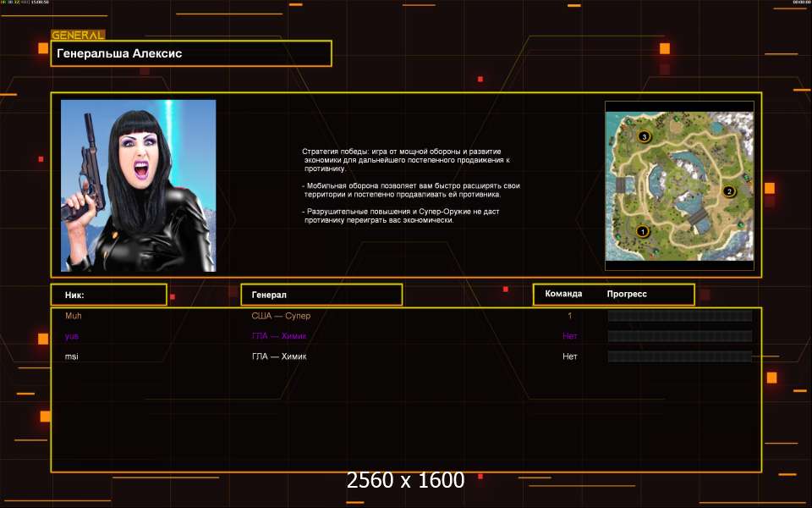This screenshot has width=812, height=508.
Task: Click yus's team value Нет
Action: click(570, 336)
